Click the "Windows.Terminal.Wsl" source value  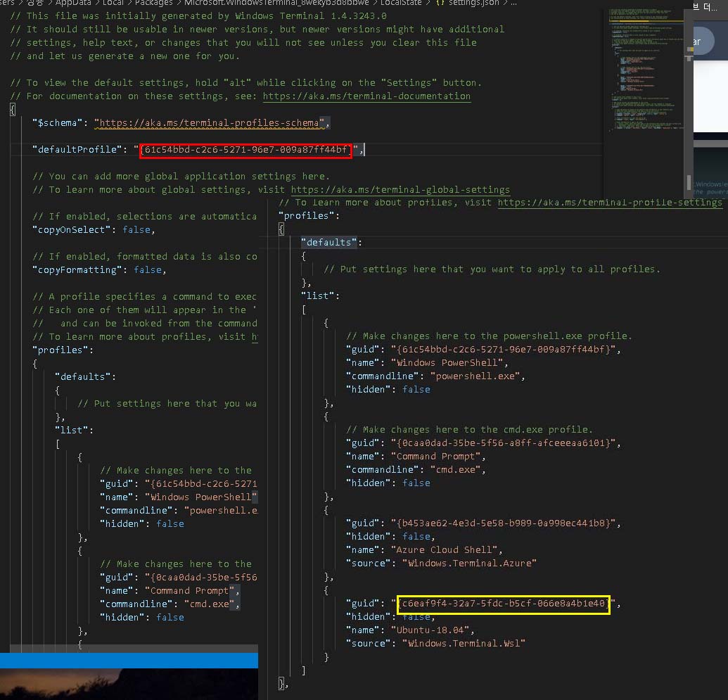coord(464,644)
